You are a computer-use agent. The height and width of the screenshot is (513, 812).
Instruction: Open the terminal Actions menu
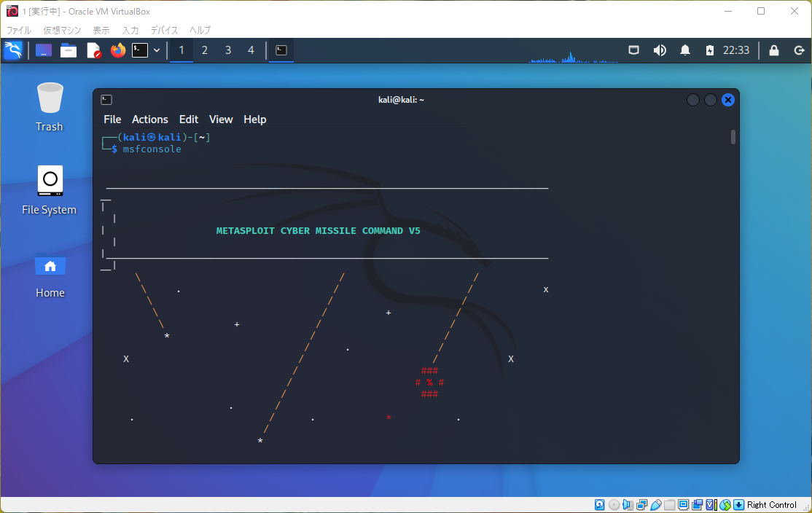coord(150,119)
